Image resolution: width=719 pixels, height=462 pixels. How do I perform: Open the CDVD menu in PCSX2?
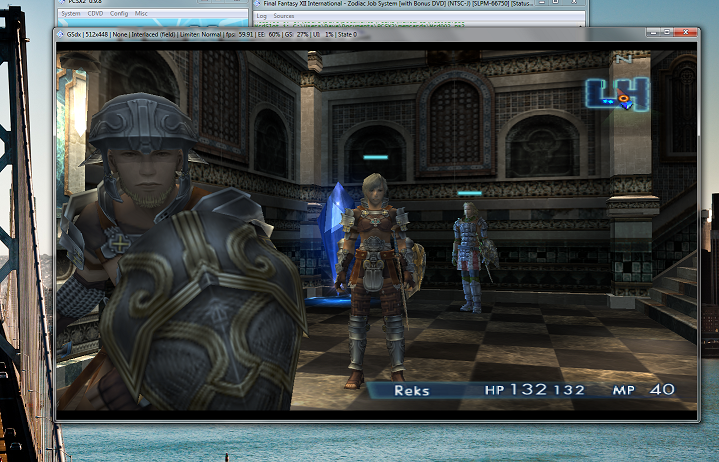pyautogui.click(x=95, y=13)
